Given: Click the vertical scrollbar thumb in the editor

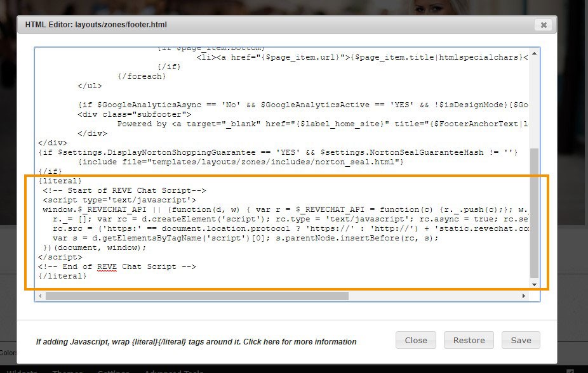Looking at the screenshot, I should point(535,213).
